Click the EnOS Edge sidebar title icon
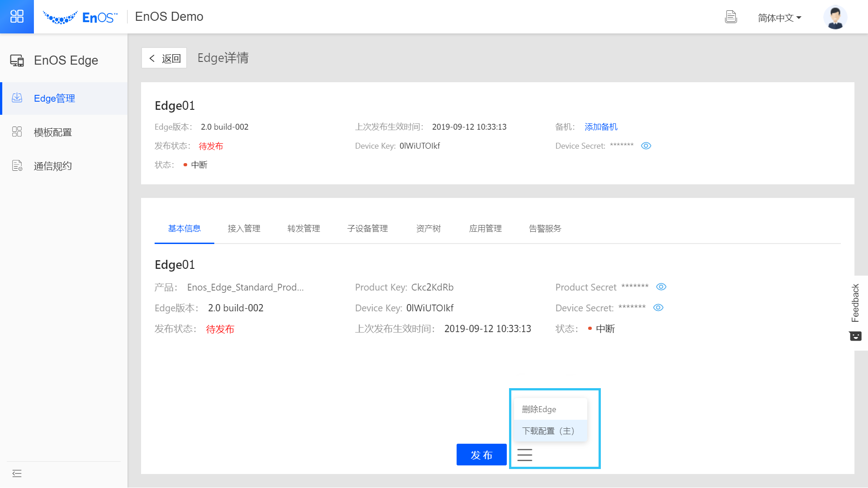 click(x=17, y=61)
